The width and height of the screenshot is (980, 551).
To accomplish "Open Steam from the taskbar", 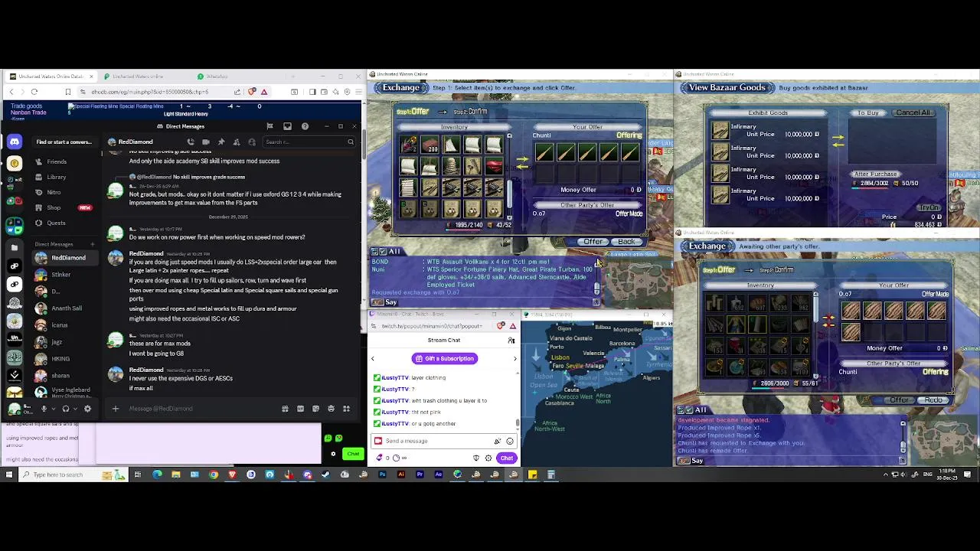I will click(326, 474).
